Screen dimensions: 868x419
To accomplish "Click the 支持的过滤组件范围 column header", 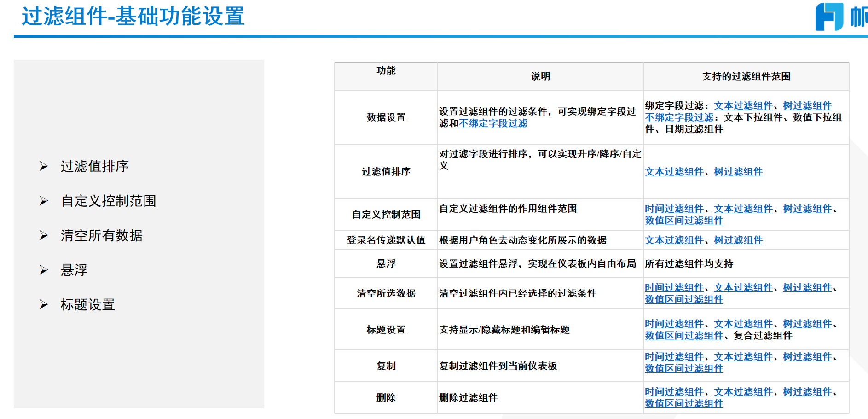I will 746,76.
